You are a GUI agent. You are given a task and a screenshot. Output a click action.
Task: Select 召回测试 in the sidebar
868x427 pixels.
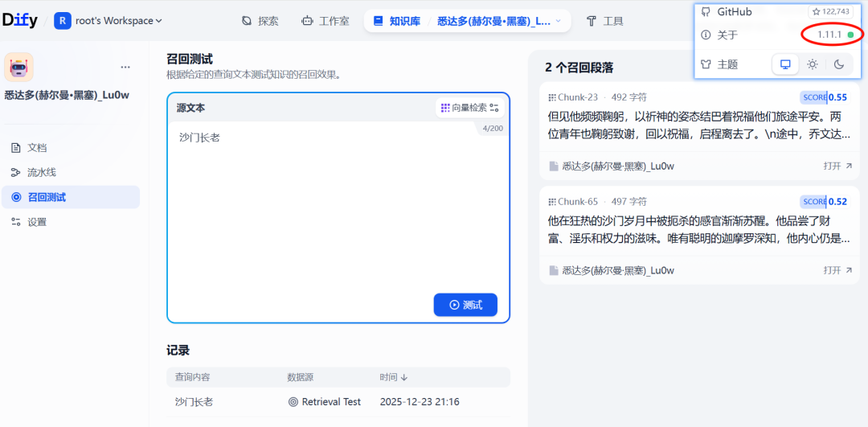click(x=71, y=197)
